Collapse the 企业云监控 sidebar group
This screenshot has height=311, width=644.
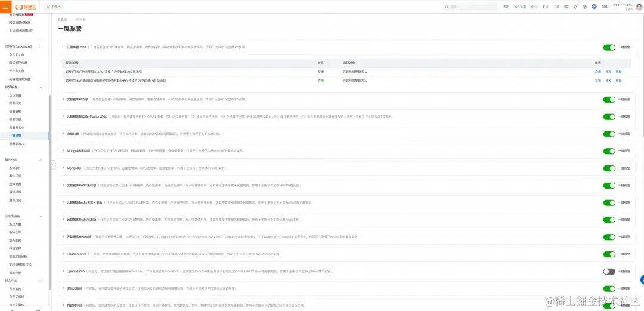click(41, 216)
